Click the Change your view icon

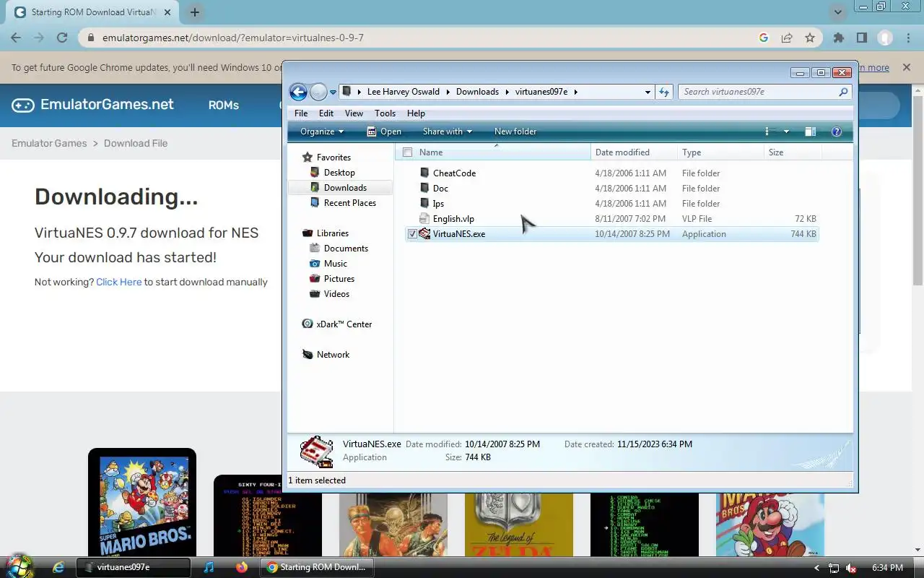[x=771, y=131]
